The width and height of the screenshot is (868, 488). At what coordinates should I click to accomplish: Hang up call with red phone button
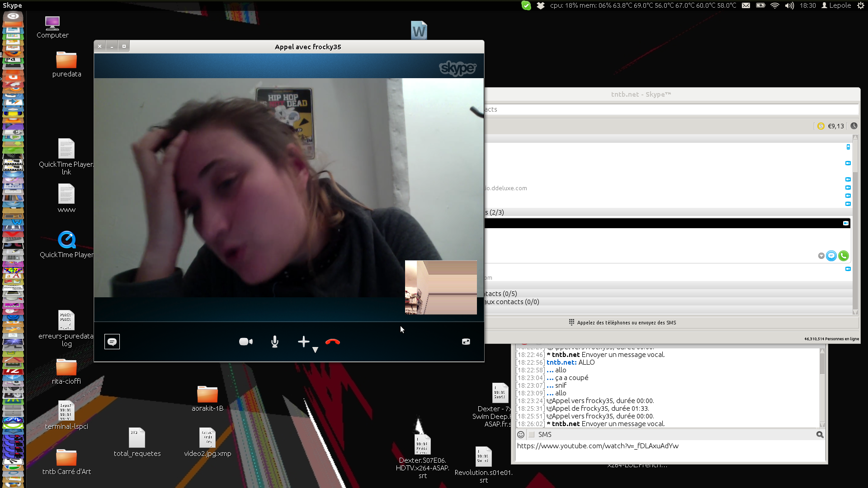[333, 342]
